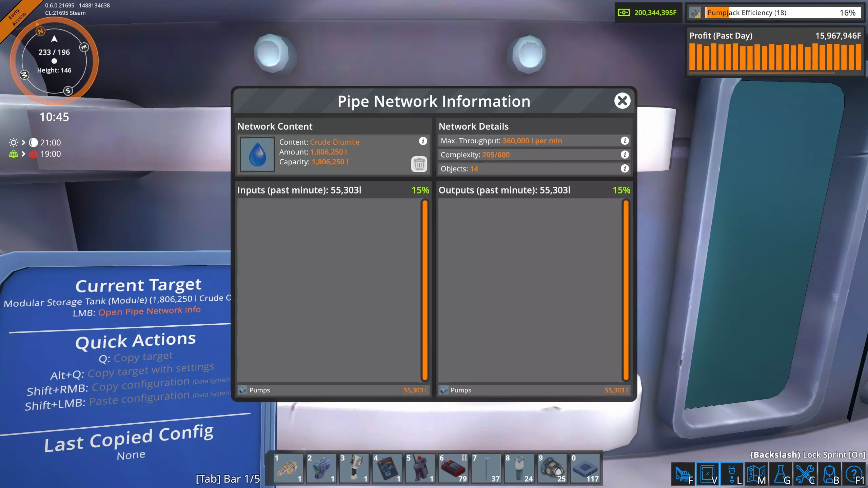Close the Pipe Network Information window
Viewport: 868px width, 488px height.
pos(622,101)
